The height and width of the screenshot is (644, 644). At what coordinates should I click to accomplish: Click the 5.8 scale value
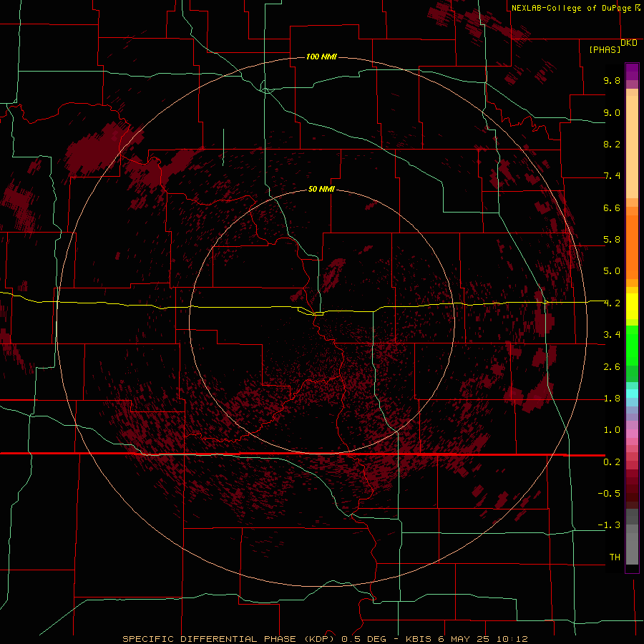pyautogui.click(x=612, y=240)
